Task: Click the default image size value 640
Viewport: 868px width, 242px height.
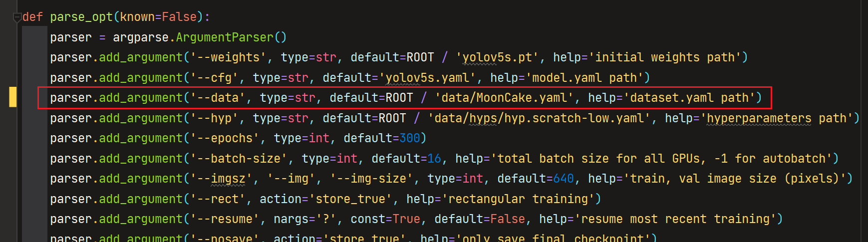Action: (x=564, y=179)
